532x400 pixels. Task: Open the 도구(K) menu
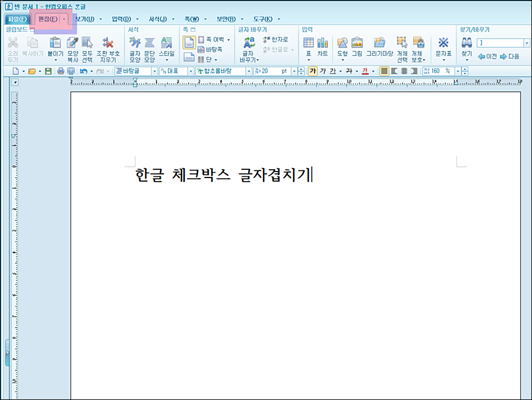coord(262,19)
